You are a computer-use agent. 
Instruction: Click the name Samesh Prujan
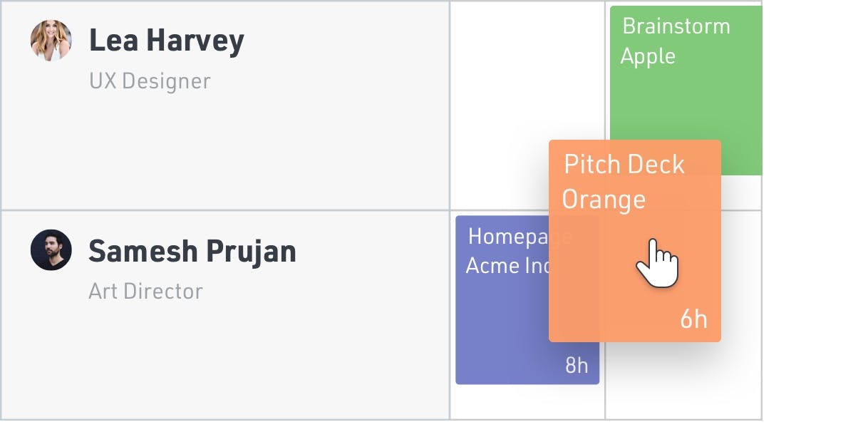(192, 250)
